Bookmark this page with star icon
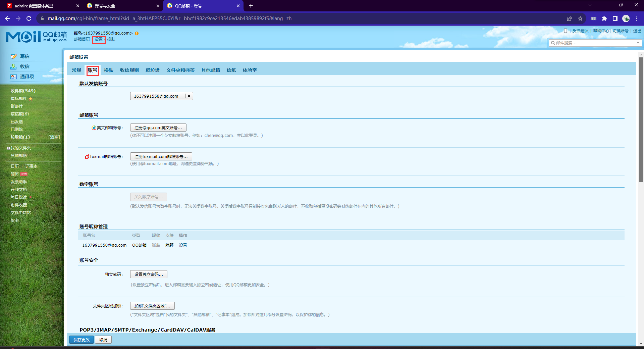Viewport: 644px width, 349px height. (580, 18)
